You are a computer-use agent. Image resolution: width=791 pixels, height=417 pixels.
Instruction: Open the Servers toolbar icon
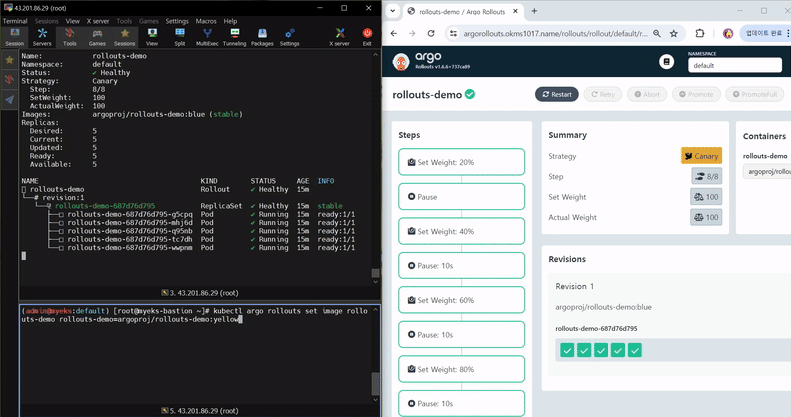tap(42, 37)
